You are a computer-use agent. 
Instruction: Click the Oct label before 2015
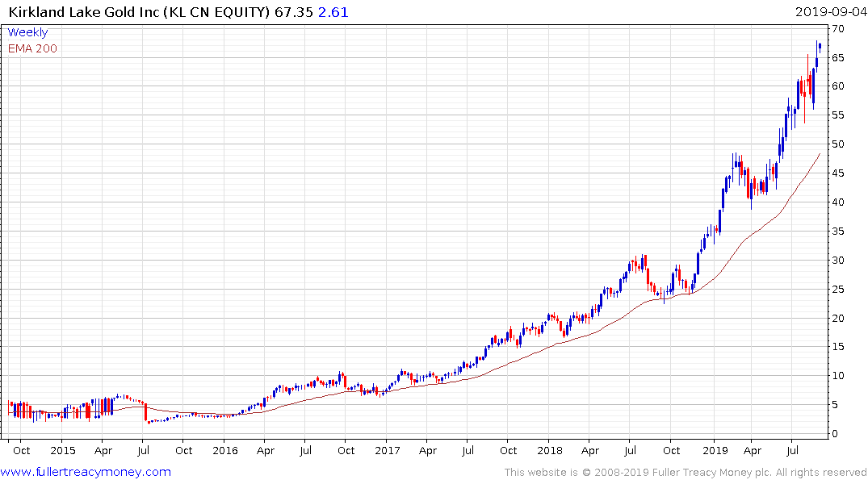coord(22,450)
